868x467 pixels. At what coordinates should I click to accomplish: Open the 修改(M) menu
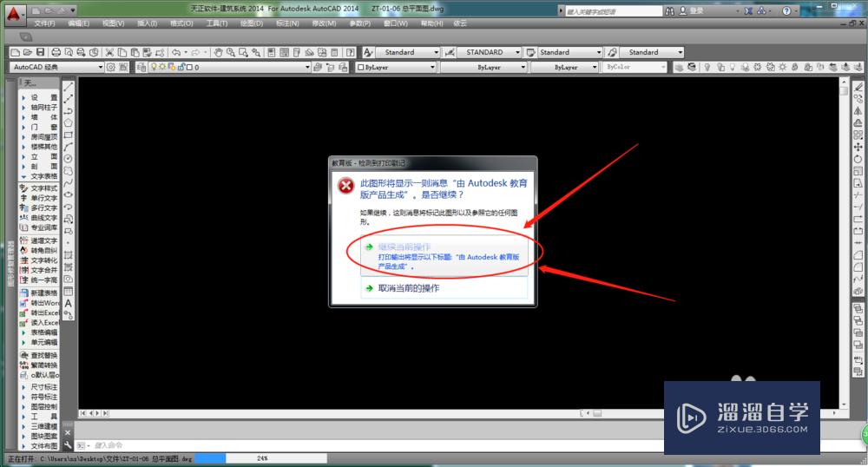pos(324,23)
